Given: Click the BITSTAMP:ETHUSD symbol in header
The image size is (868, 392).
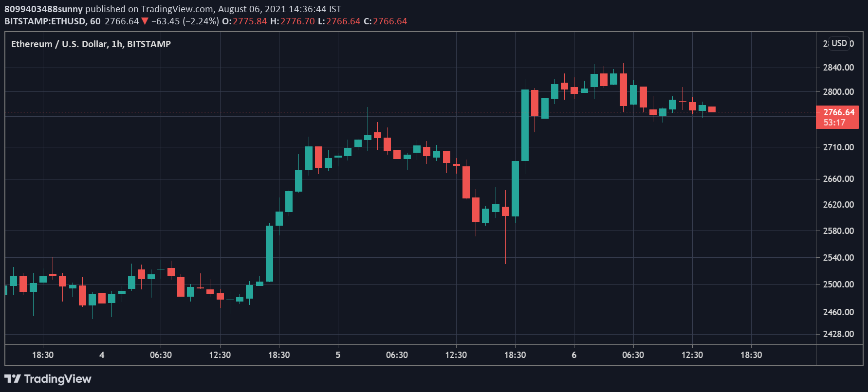Looking at the screenshot, I should click(46, 21).
